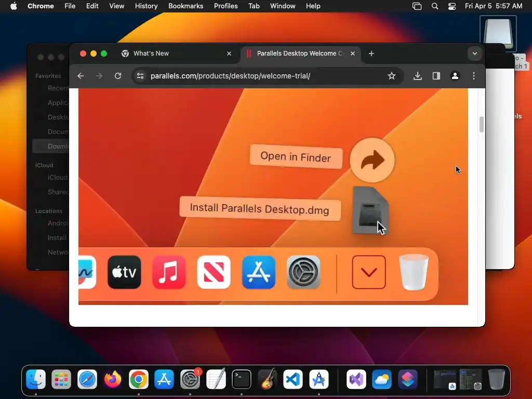Click System Settings gear in page illustration

click(x=303, y=272)
